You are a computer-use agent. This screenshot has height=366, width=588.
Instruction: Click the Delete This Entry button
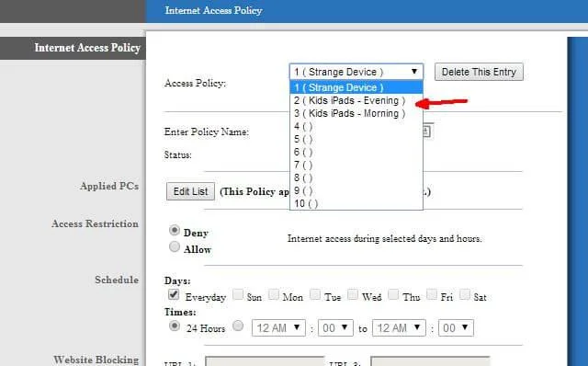click(479, 72)
